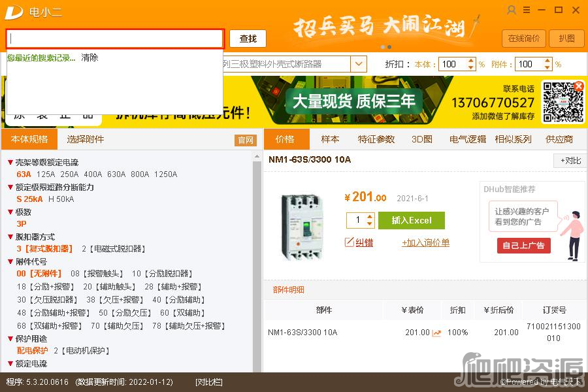The height and width of the screenshot is (392, 588).
Task: Select frame current 250A
Action: coord(69,174)
